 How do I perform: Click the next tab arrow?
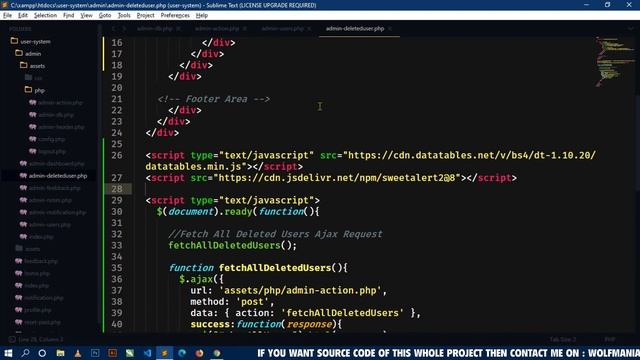click(x=124, y=29)
